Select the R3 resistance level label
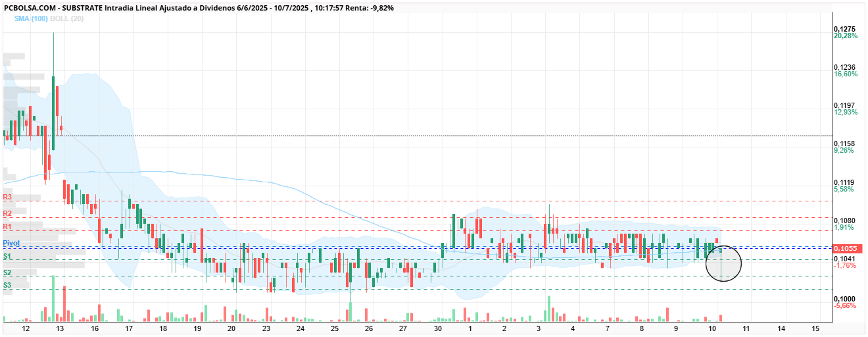The width and height of the screenshot is (868, 337). (7, 197)
